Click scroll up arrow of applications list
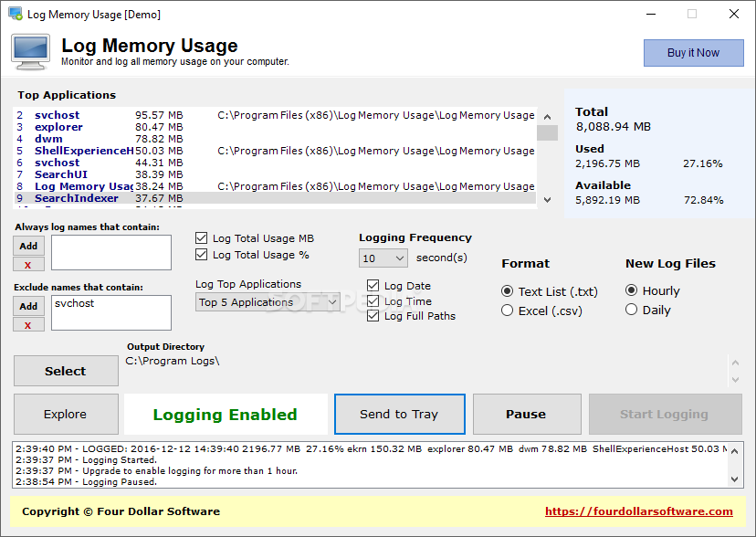Viewport: 756px width, 537px height. pos(547,117)
